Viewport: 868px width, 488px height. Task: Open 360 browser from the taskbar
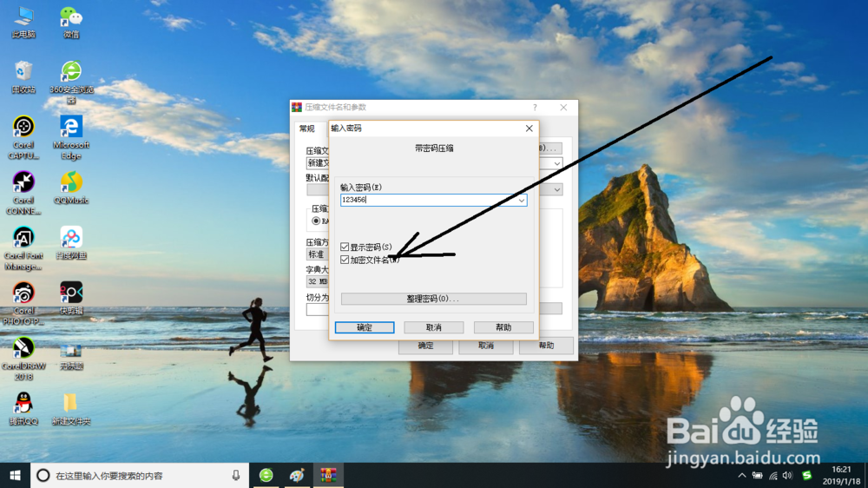[x=266, y=475]
